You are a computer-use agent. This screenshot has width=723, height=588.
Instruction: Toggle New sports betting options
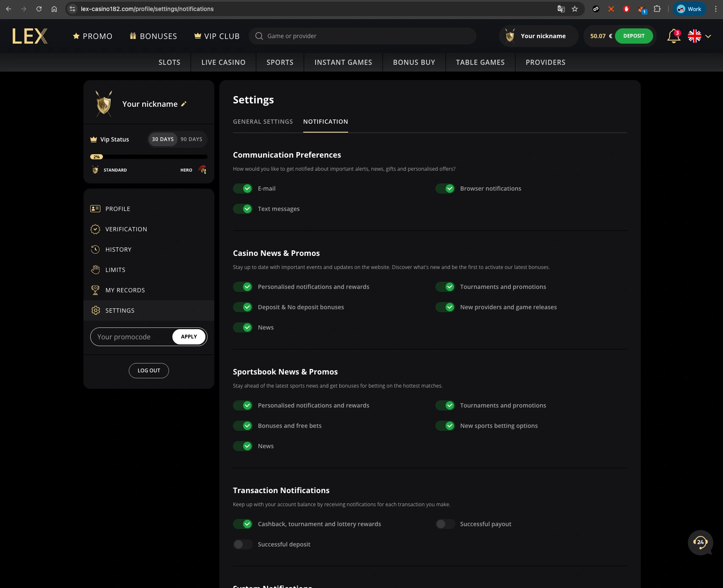445,426
